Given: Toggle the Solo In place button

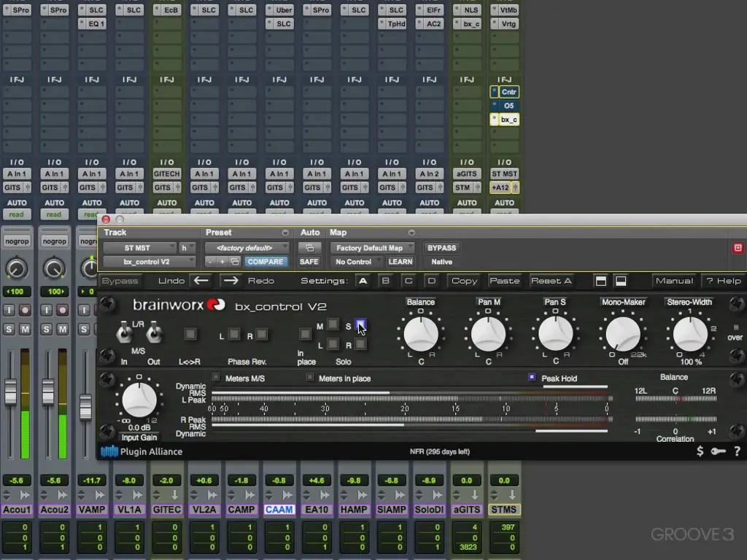Looking at the screenshot, I should (x=305, y=334).
